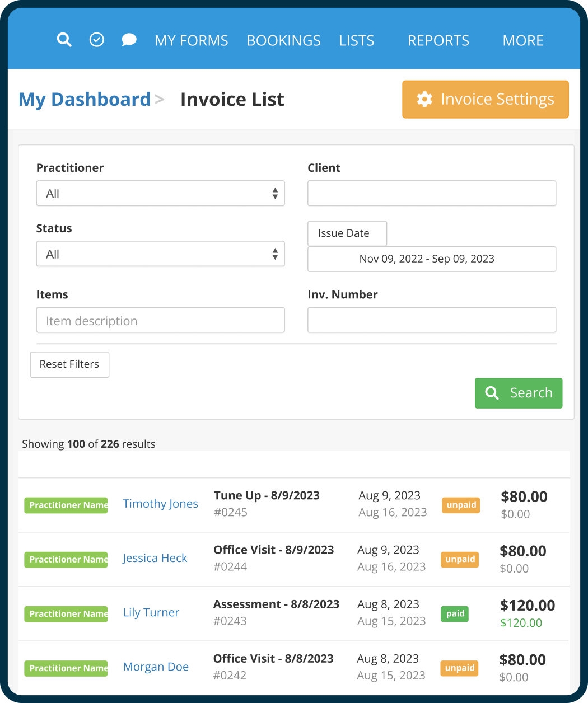The height and width of the screenshot is (703, 588).
Task: Open Lily Turner's client profile
Action: tap(151, 612)
